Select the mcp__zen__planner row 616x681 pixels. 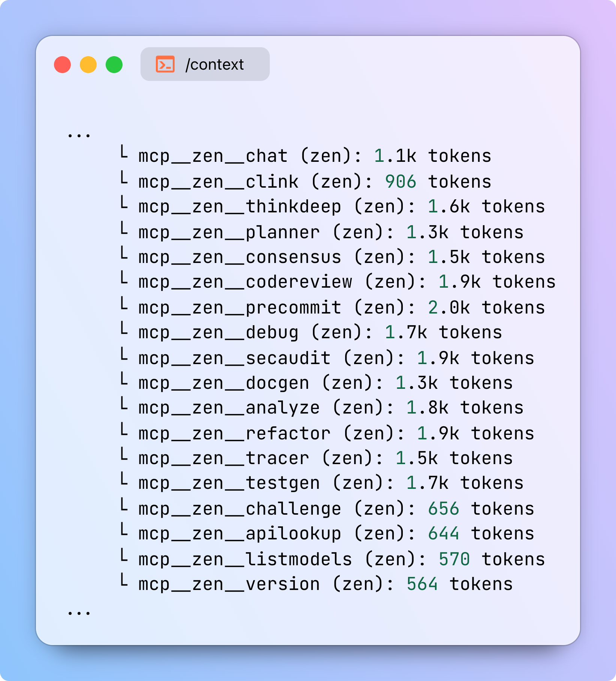pos(229,232)
